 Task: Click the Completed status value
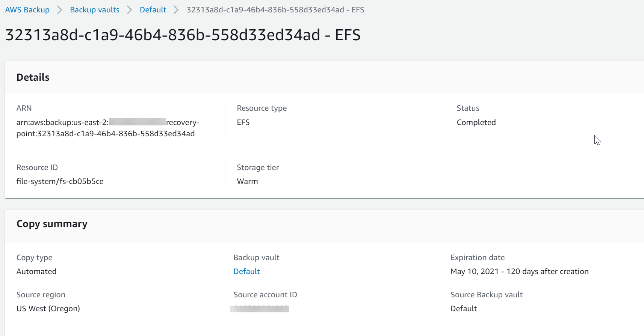coord(476,122)
